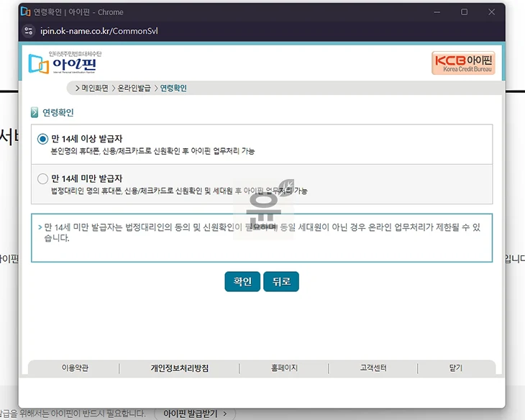The height and width of the screenshot is (420, 525).
Task: Open 개인정보처리방침 footer link
Action: (179, 368)
